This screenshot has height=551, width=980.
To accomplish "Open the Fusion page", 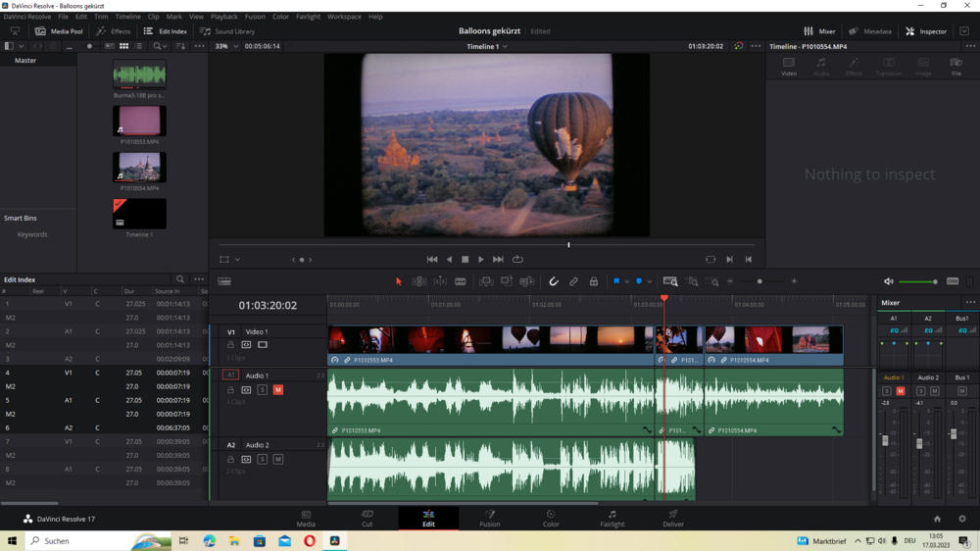I will click(x=489, y=518).
